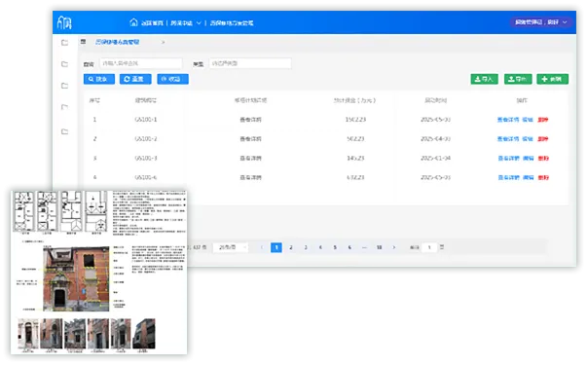588x366 pixels.
Task: Click the blue Reset button with refresh icon
Action: (x=135, y=79)
